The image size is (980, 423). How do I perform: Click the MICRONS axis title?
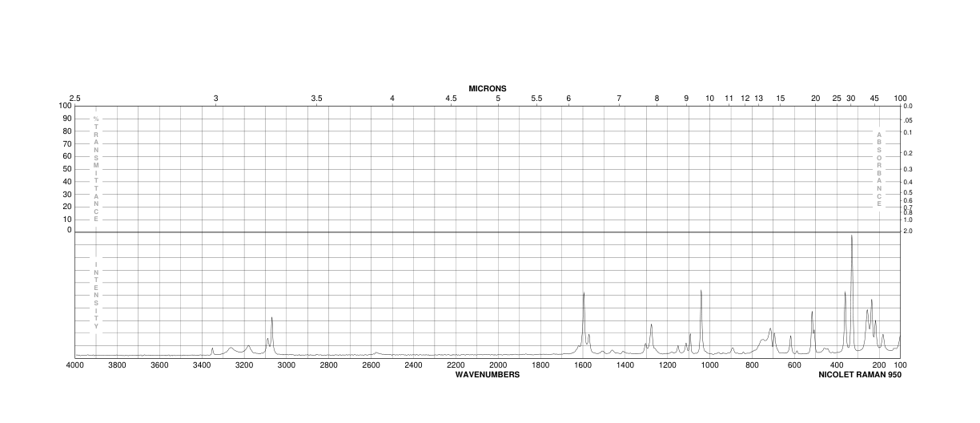(x=488, y=88)
